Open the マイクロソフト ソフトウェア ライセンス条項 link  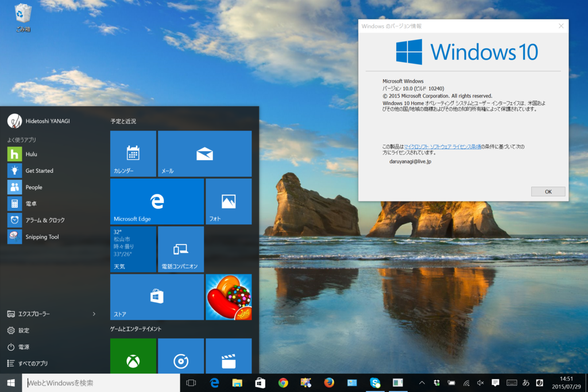(x=442, y=146)
